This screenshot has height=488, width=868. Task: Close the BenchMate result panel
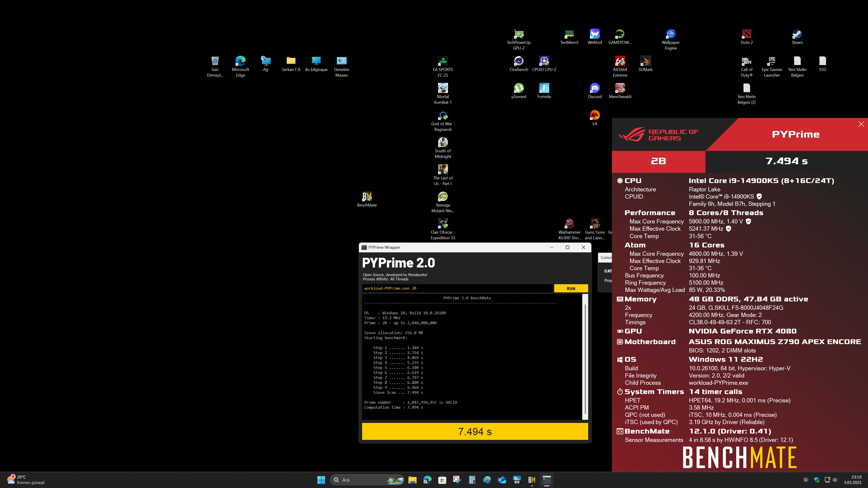[861, 124]
